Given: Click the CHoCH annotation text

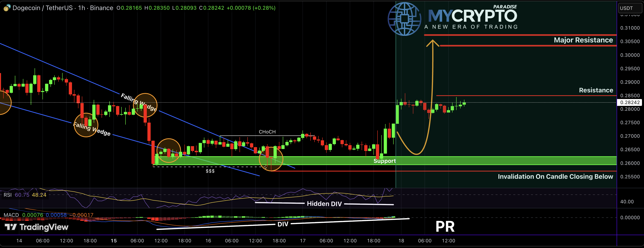Looking at the screenshot, I should click(267, 132).
